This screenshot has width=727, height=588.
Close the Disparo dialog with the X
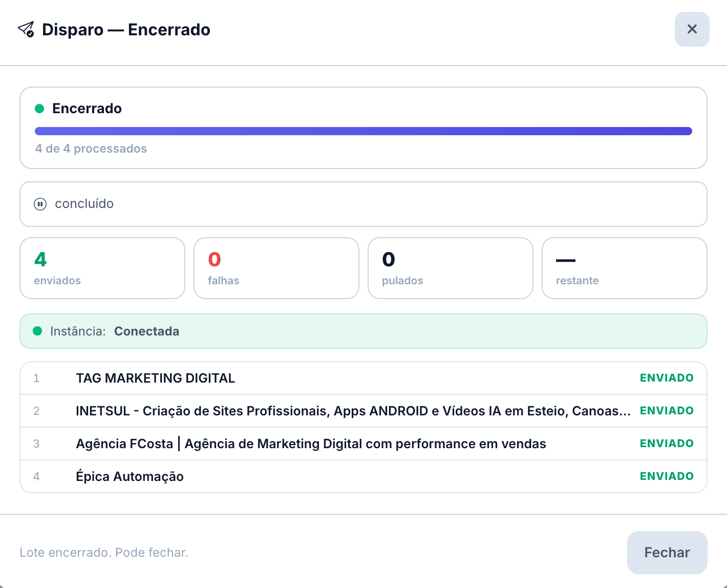click(x=692, y=29)
